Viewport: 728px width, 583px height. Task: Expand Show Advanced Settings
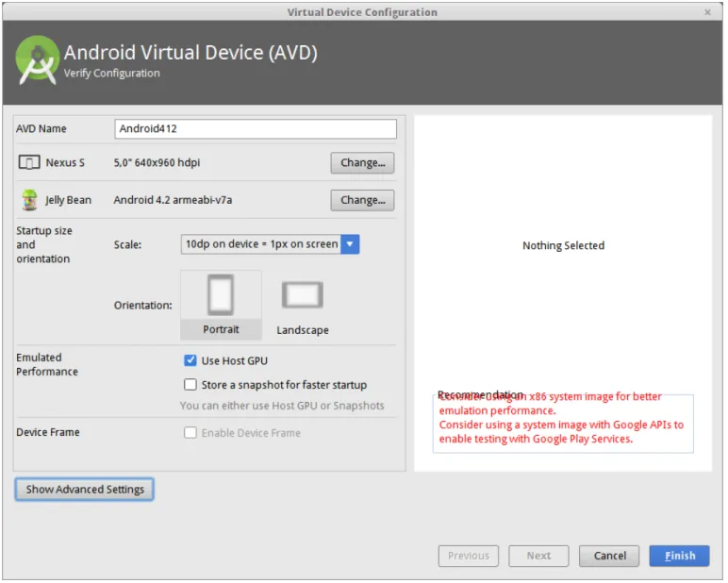point(85,491)
